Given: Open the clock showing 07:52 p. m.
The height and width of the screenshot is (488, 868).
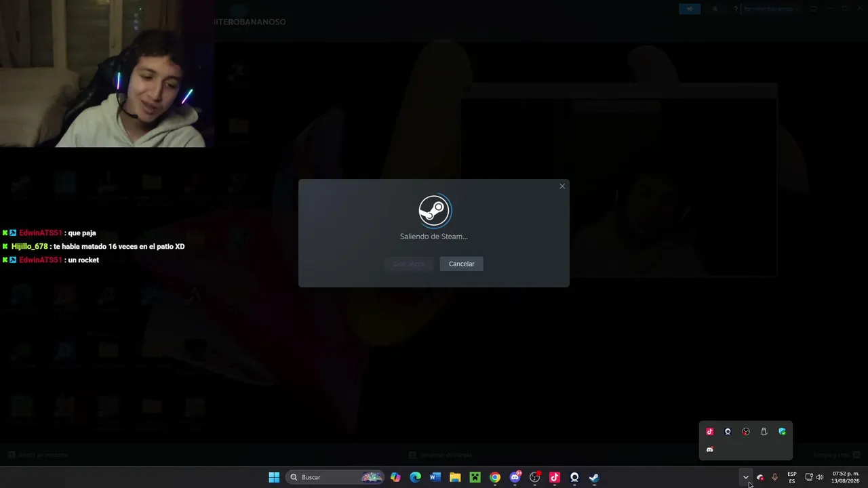Looking at the screenshot, I should 846,477.
